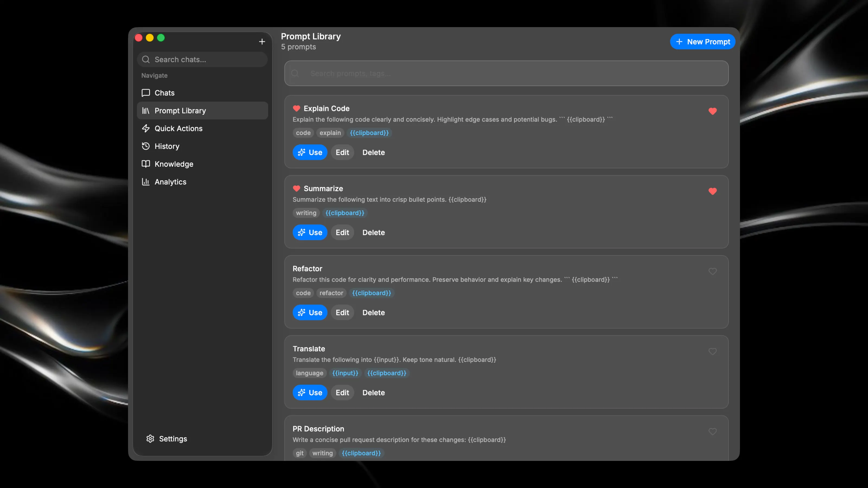Navigate to Knowledge
This screenshot has height=488, width=868.
pyautogui.click(x=202, y=164)
